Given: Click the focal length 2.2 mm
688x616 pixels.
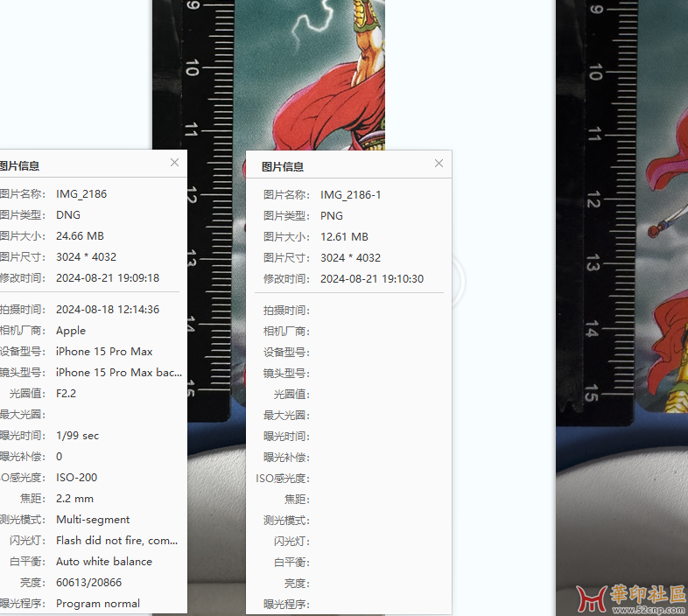Looking at the screenshot, I should [74, 499].
